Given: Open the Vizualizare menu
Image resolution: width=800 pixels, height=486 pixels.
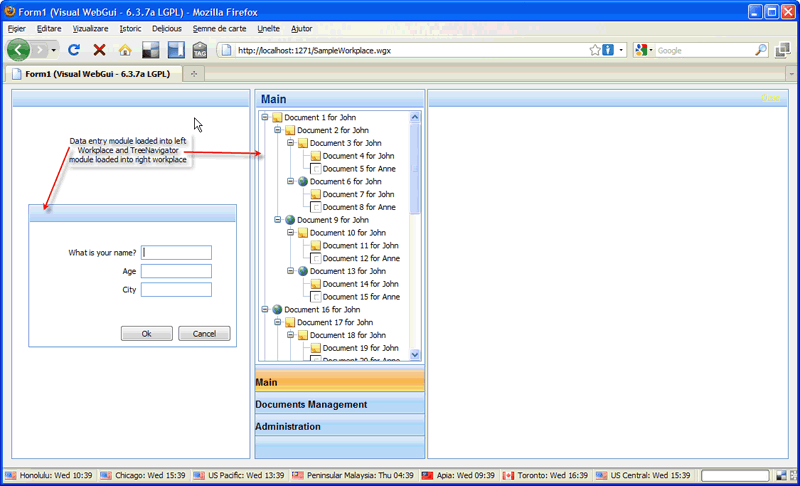Looking at the screenshot, I should [90, 29].
